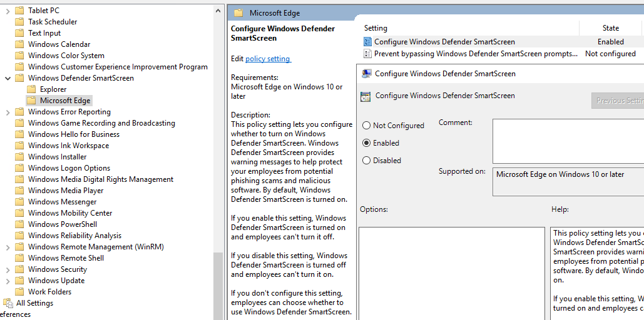This screenshot has height=320, width=644.
Task: Click the Windows Installer folder icon
Action: click(19, 157)
